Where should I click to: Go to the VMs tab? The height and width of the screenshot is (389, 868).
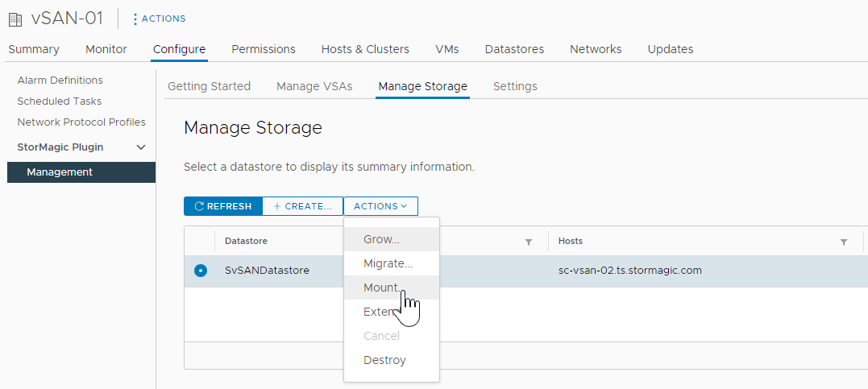tap(447, 49)
